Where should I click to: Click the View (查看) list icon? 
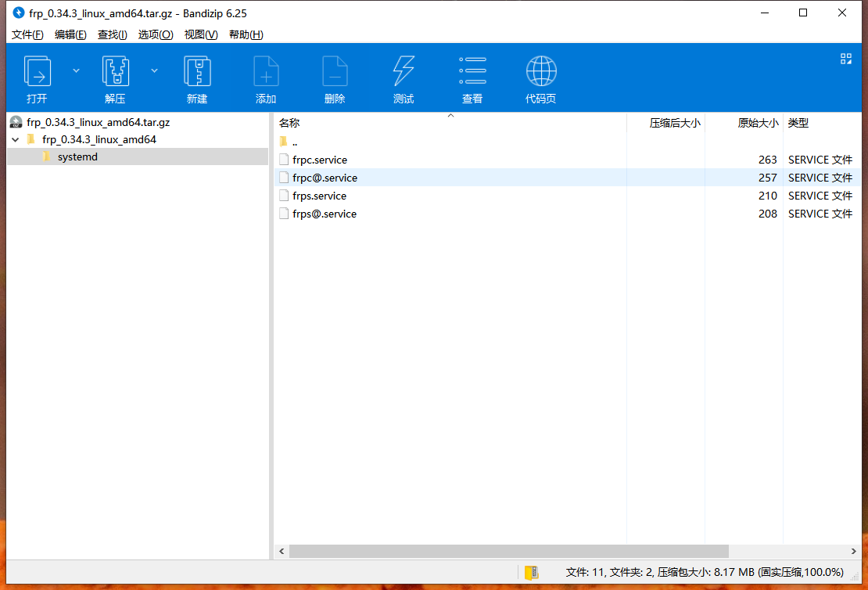coord(472,72)
